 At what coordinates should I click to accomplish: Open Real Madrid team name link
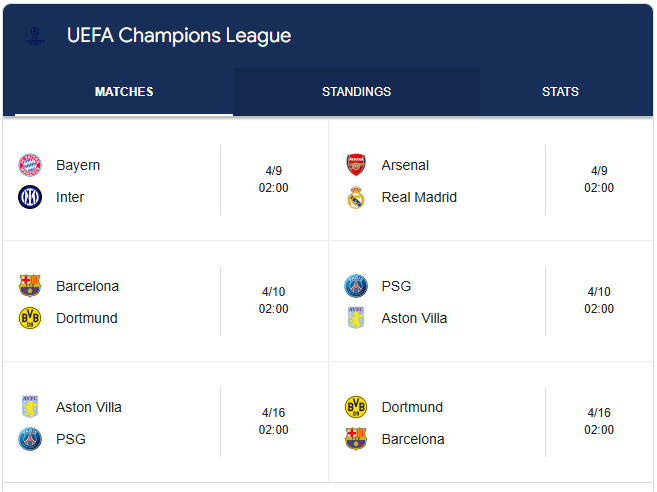point(419,197)
